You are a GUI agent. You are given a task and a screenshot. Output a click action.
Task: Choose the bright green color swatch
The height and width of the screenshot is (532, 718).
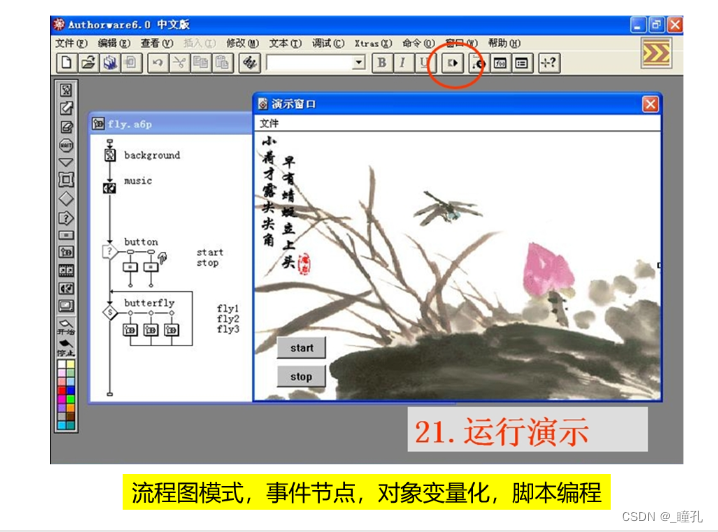71,399
